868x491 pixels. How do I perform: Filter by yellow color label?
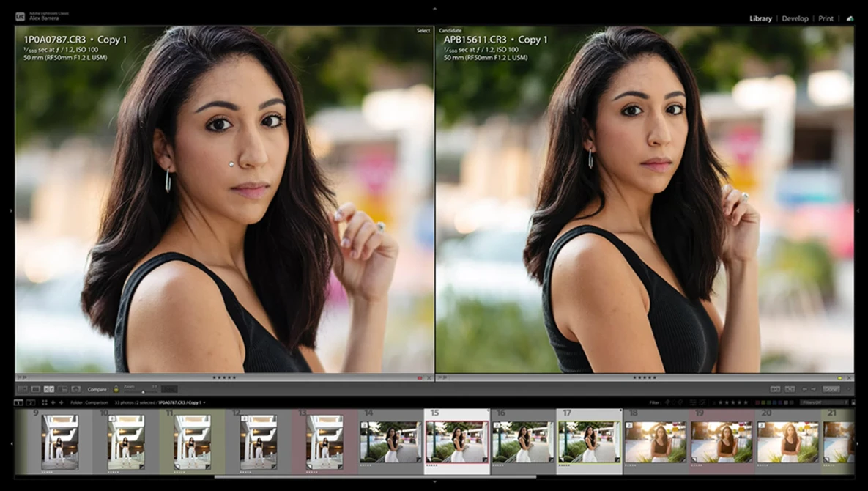click(763, 402)
